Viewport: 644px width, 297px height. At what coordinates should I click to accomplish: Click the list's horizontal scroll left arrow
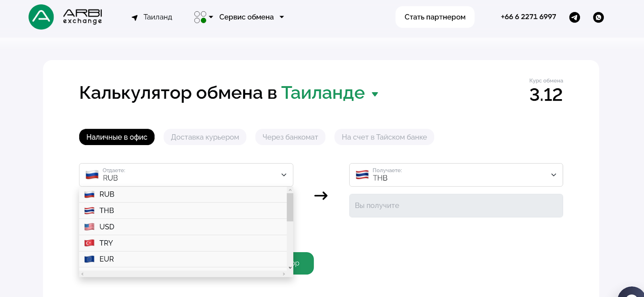point(83,274)
